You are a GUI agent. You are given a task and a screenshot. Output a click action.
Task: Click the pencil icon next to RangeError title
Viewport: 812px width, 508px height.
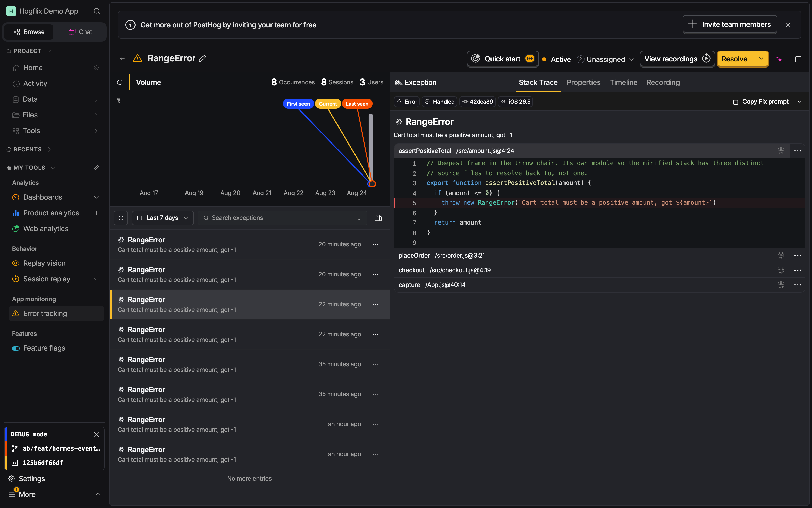pos(202,58)
